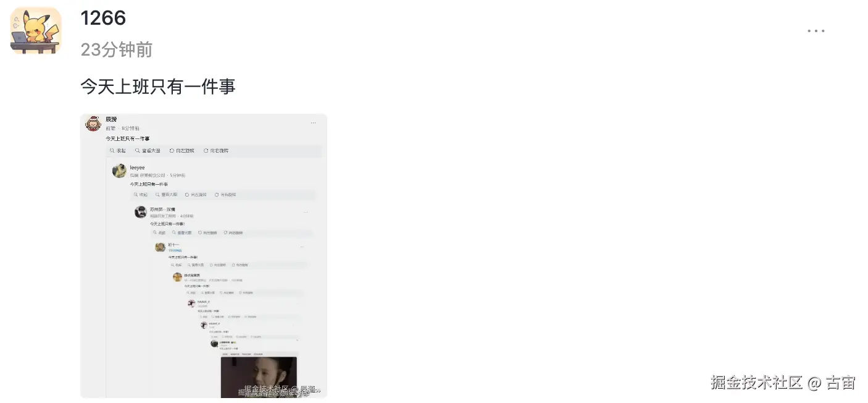Open the three-dot more options menu
This screenshot has height=403, width=868.
tap(816, 31)
